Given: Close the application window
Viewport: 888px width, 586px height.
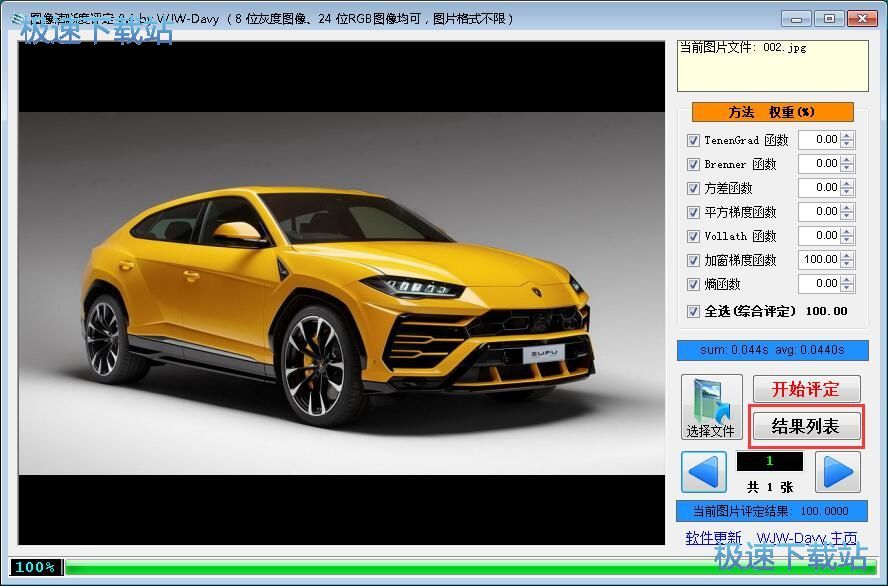Looking at the screenshot, I should tap(863, 19).
